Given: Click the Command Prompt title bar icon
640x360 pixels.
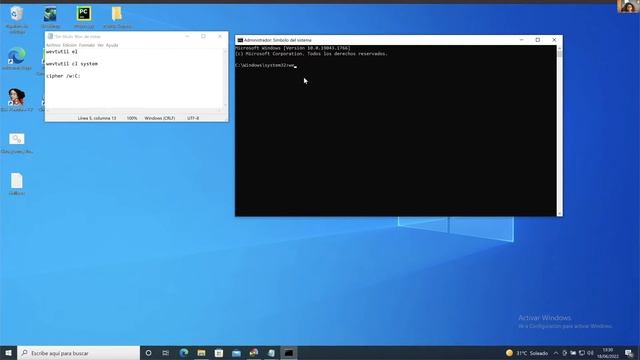Looking at the screenshot, I should point(240,40).
